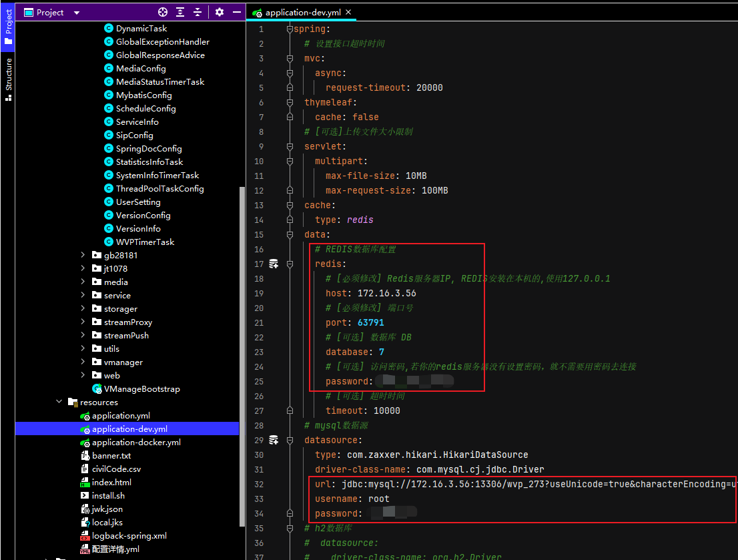Select 配置详情.yml file
Image resolution: width=738 pixels, height=560 pixels.
click(x=115, y=549)
